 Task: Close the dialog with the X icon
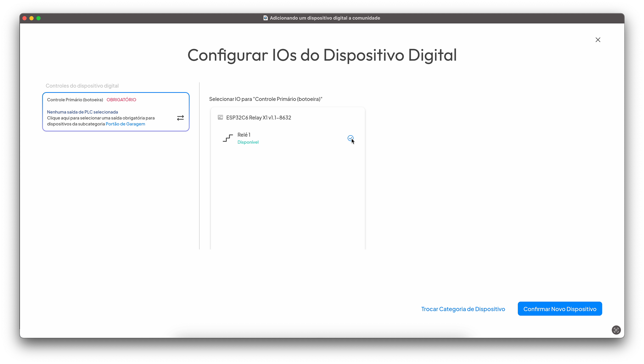(598, 40)
